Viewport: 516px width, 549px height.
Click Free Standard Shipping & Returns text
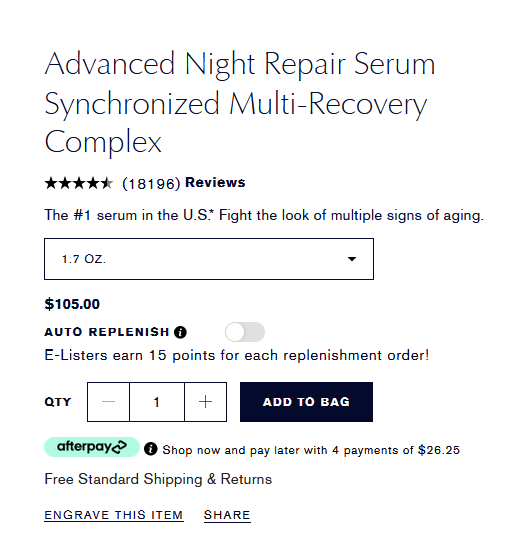point(158,479)
